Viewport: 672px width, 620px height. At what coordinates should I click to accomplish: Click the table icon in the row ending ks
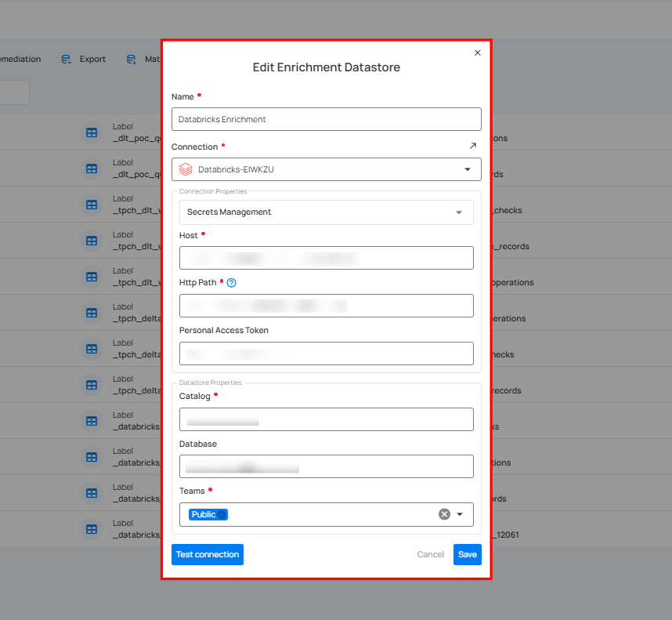point(92,421)
